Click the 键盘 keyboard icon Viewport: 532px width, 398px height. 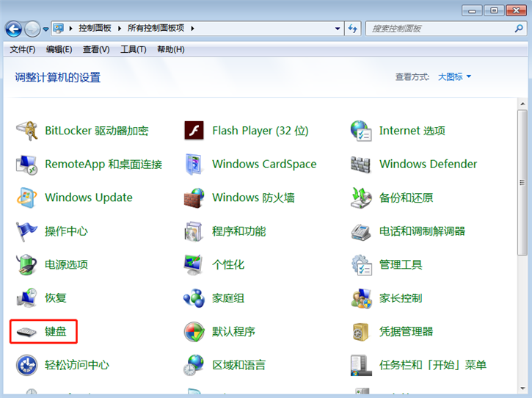click(27, 332)
